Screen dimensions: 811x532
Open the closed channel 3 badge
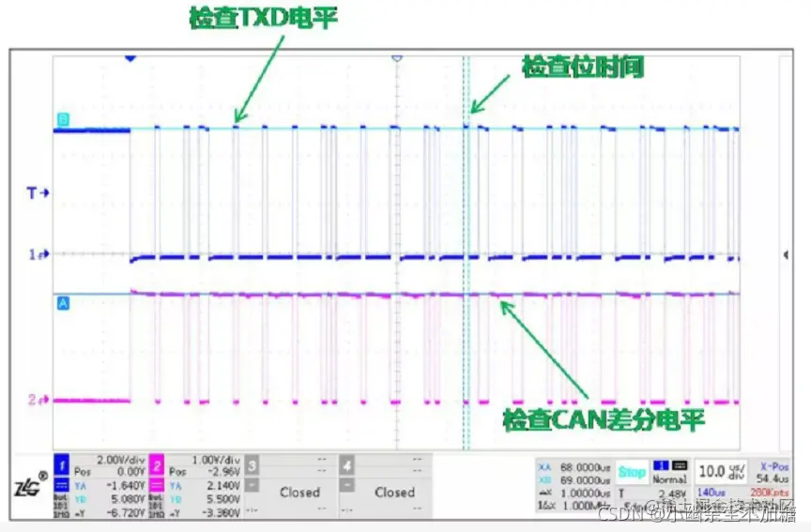[x=252, y=465]
